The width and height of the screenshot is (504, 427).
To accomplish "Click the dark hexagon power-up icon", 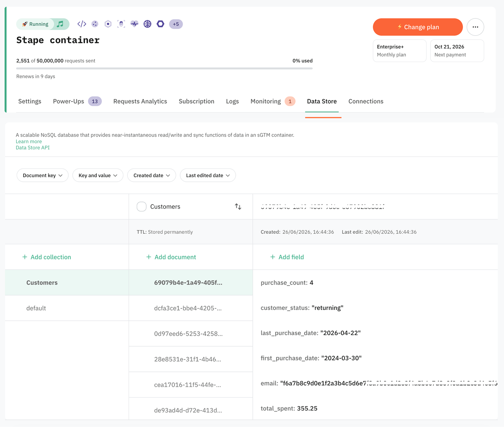I will pos(160,24).
